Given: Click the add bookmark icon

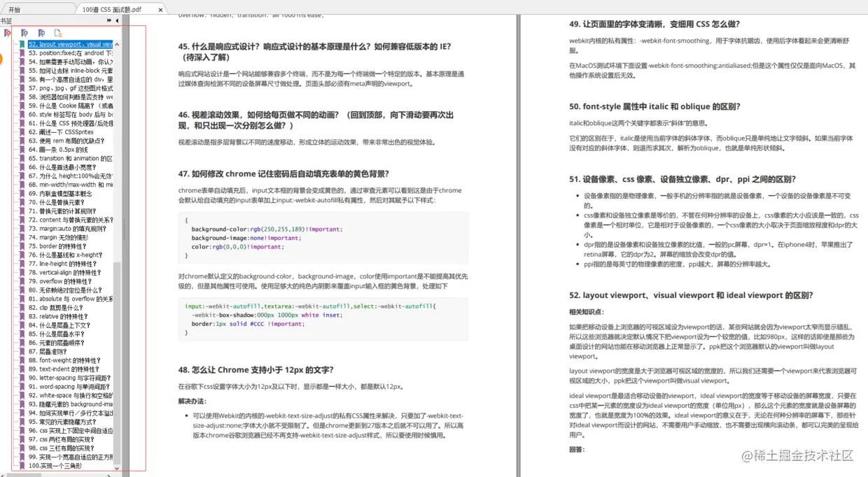Looking at the screenshot, I should pos(24,33).
